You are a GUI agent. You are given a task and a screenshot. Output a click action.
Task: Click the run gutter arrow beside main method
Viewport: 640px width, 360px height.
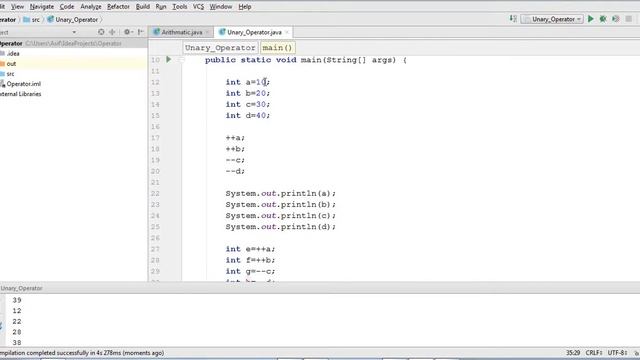coord(169,60)
